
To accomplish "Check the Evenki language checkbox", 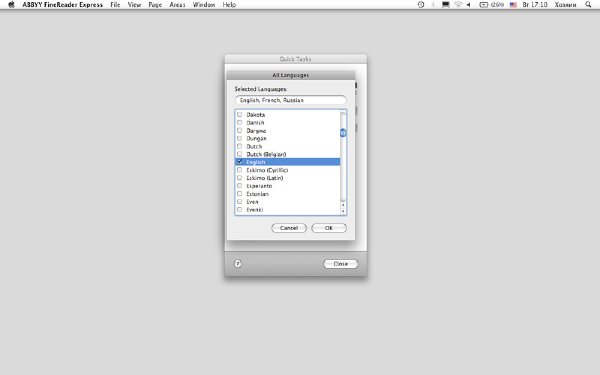I will click(240, 210).
